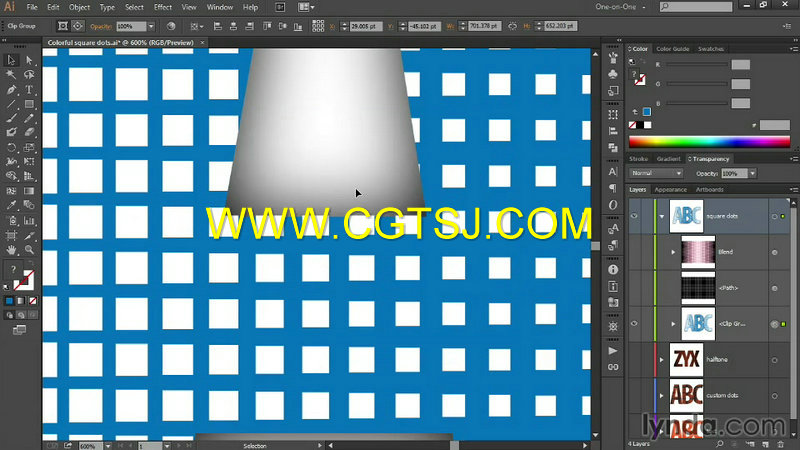The height and width of the screenshot is (450, 800).
Task: Select the Line Segment tool
Action: tap(11, 104)
